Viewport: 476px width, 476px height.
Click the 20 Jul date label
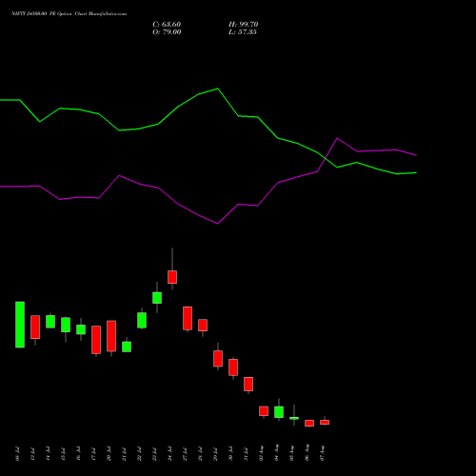click(x=109, y=454)
